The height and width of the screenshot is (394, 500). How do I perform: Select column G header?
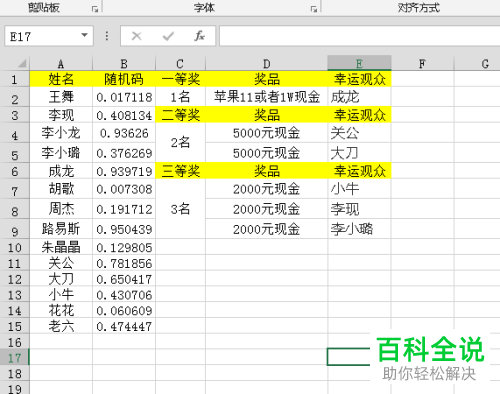[x=477, y=63]
